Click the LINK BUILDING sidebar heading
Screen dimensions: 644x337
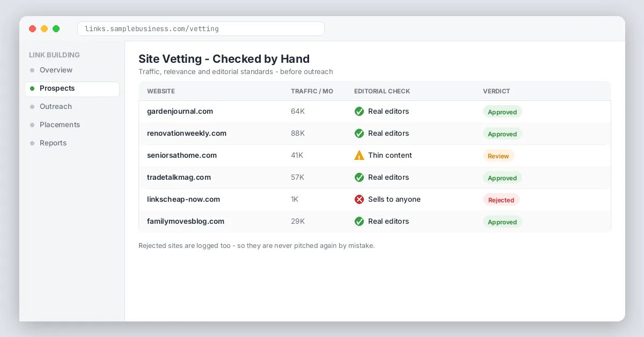pyautogui.click(x=54, y=55)
